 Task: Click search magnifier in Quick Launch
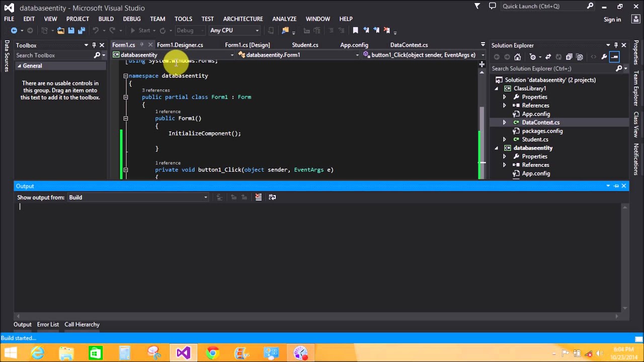[590, 6]
